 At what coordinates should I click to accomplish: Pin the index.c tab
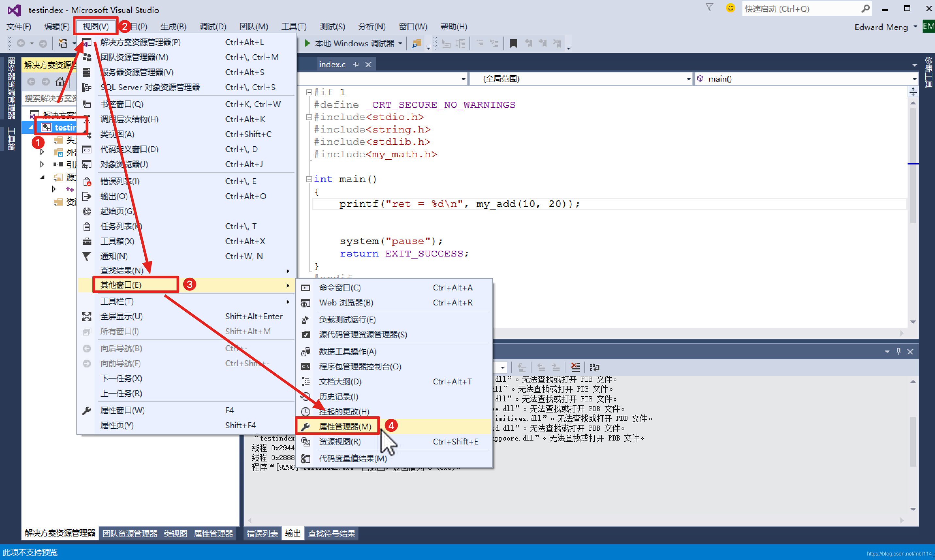pyautogui.click(x=356, y=65)
